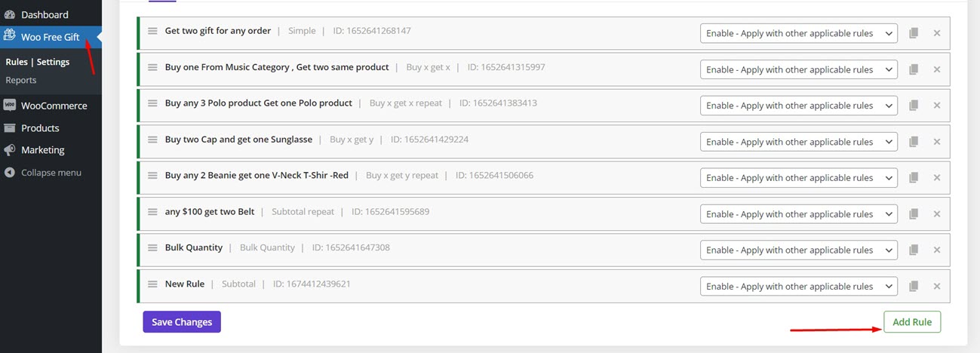Click drag handle of "New Rule" row
This screenshot has width=980, height=353.
[x=152, y=284]
